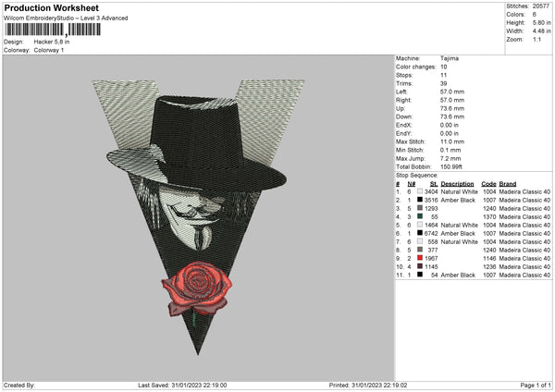Click the design name 'Hacker 5,8 in'
This screenshot has height=392, width=555.
point(52,42)
